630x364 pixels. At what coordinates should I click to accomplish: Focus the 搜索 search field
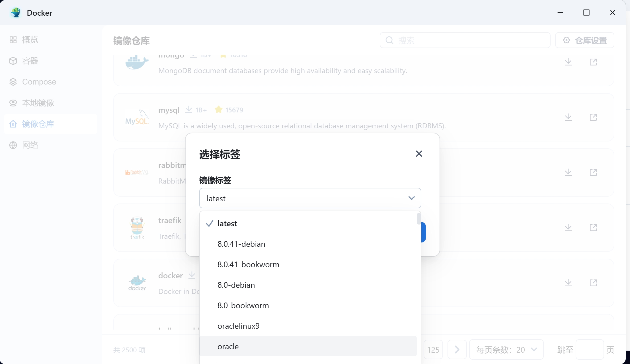pyautogui.click(x=465, y=40)
